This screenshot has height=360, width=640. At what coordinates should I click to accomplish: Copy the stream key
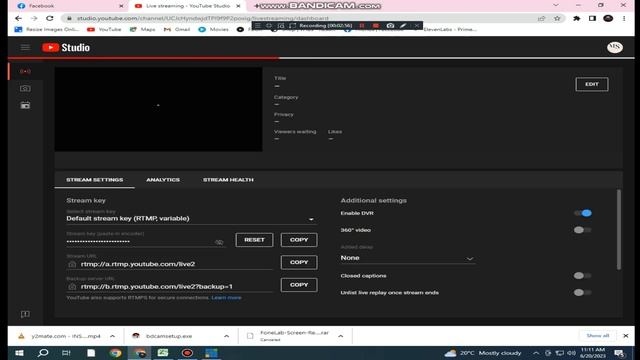pos(299,240)
